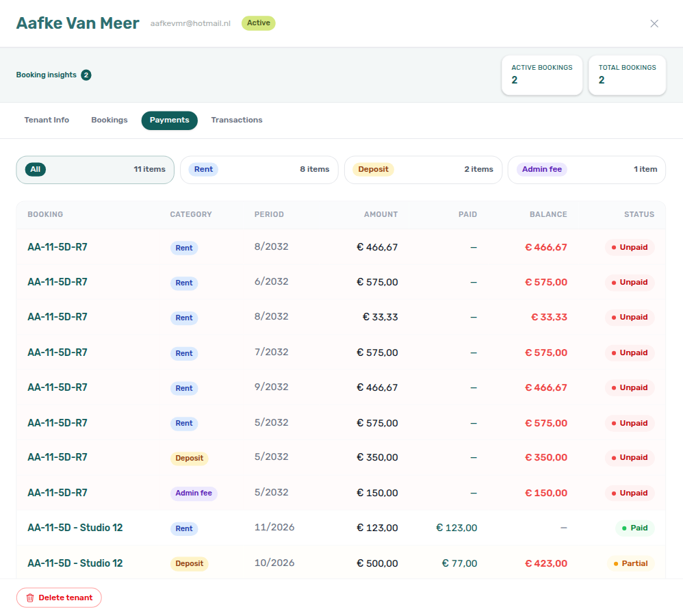The width and height of the screenshot is (683, 616).
Task: Click the Paid status badge
Action: [634, 528]
